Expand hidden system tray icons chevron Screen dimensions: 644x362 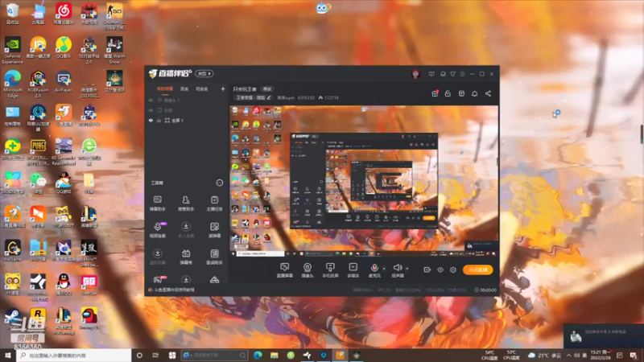[x=569, y=356]
